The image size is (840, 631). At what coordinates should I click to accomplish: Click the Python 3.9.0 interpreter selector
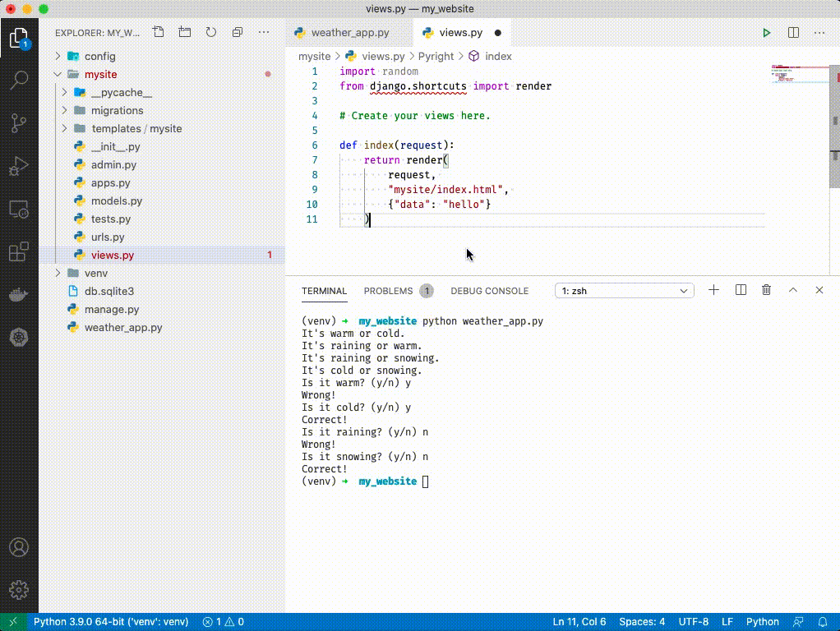pos(111,622)
